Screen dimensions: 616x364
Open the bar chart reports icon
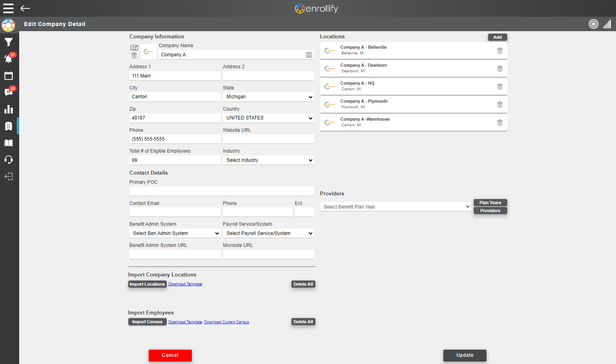point(8,109)
